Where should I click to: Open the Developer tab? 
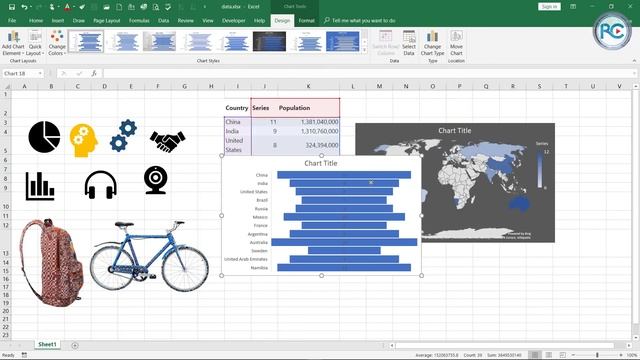[x=234, y=20]
